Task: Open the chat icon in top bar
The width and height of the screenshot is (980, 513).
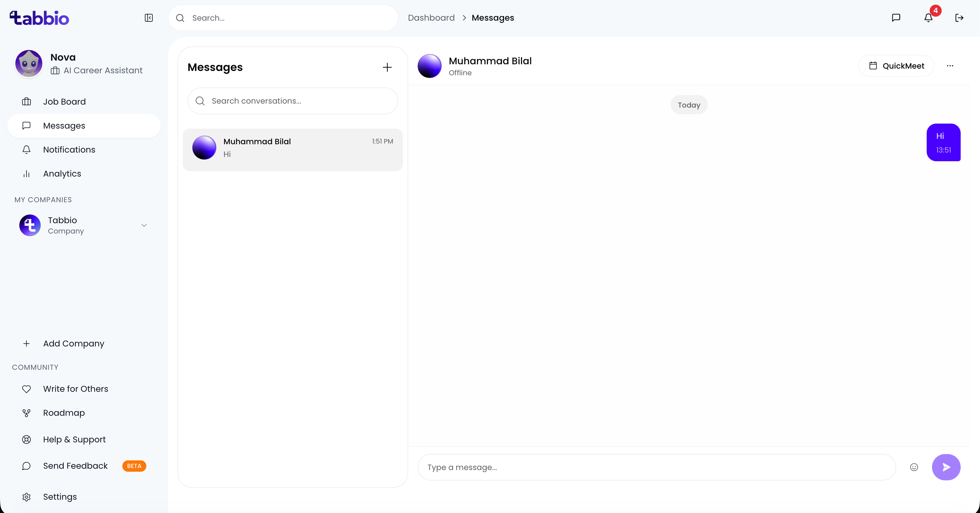Action: click(x=896, y=18)
